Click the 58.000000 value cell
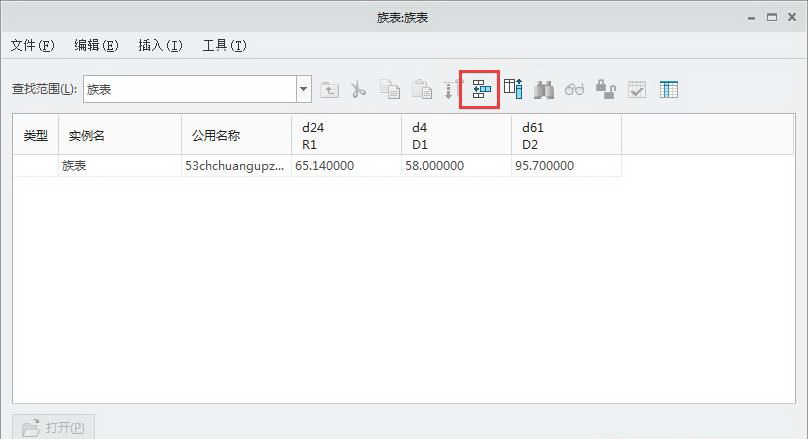Screen dimensions: 808x439 [x=456, y=165]
